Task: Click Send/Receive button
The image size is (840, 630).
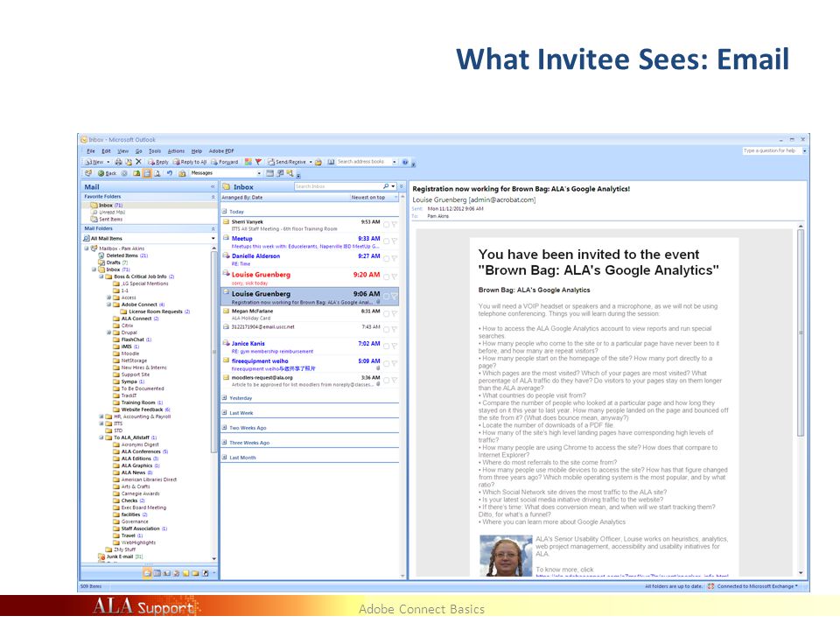Action: pos(287,162)
